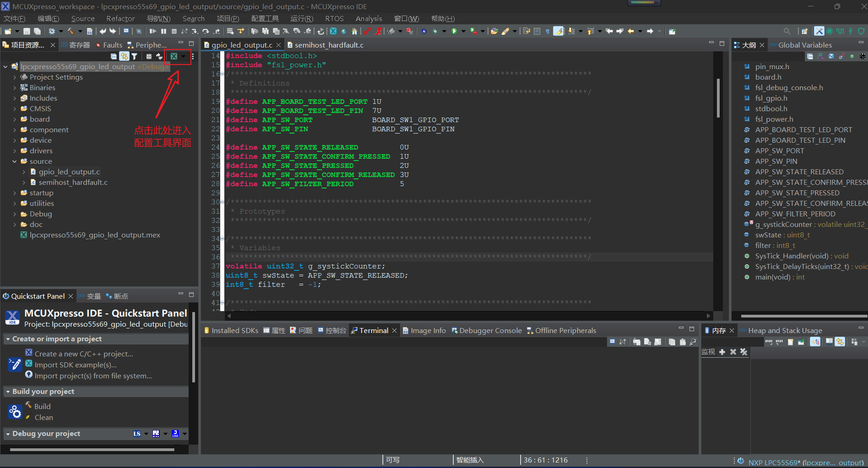Switch to the semihost_hardfault.c editor tab
This screenshot has height=468, width=868.
(x=325, y=45)
